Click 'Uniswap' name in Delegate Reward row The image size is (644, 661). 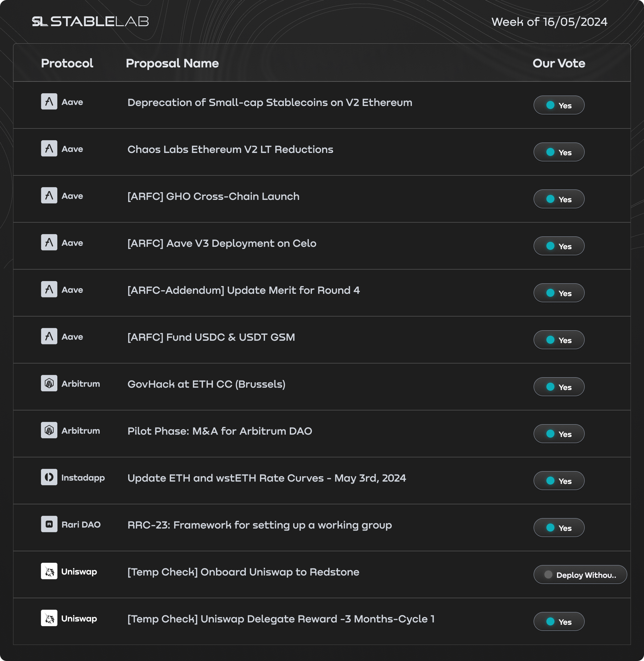(x=79, y=619)
